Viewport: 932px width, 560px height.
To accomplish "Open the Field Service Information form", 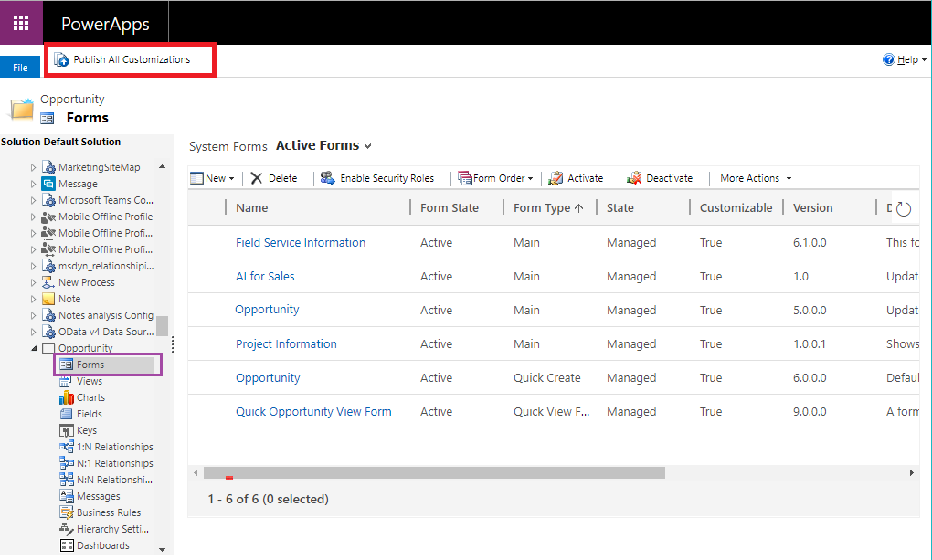I will (x=301, y=243).
